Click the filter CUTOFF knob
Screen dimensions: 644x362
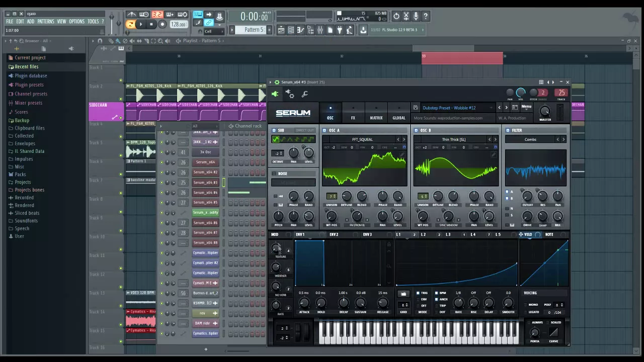click(527, 196)
